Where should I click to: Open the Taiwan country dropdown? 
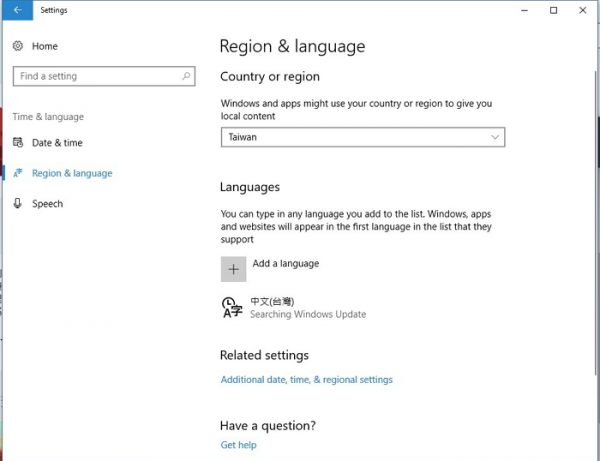pos(363,137)
